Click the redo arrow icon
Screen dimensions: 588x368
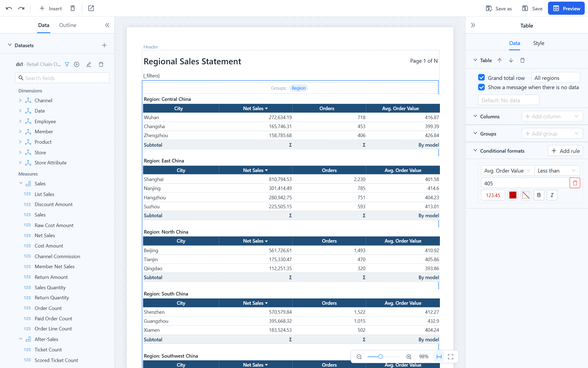(x=21, y=8)
